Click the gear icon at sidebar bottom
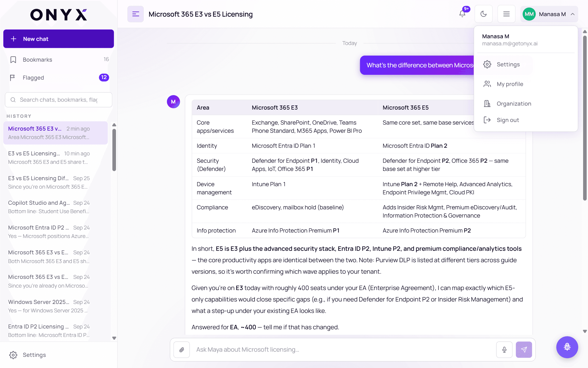 (x=13, y=355)
